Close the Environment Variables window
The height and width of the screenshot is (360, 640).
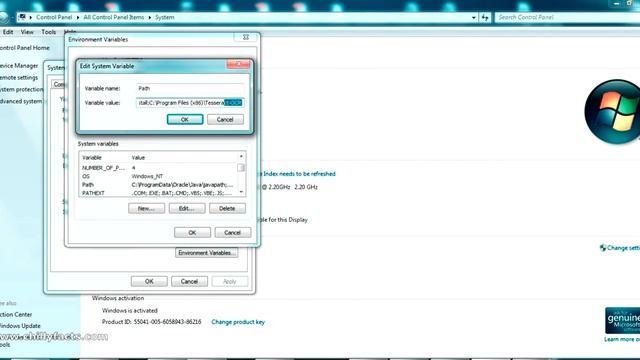246,37
